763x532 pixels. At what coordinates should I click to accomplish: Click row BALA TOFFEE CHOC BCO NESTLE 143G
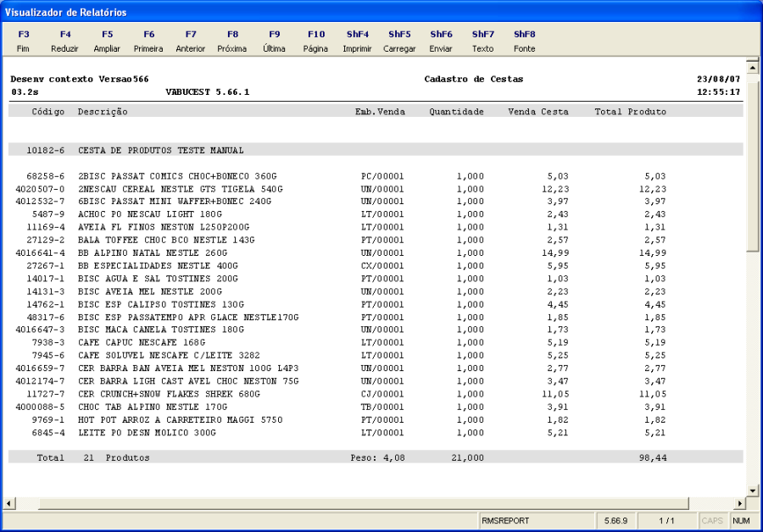click(341, 240)
